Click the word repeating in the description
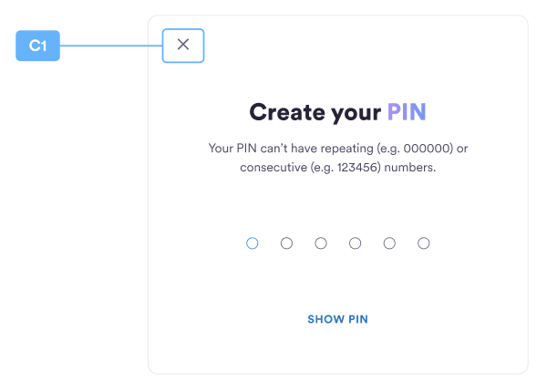 [x=347, y=149]
